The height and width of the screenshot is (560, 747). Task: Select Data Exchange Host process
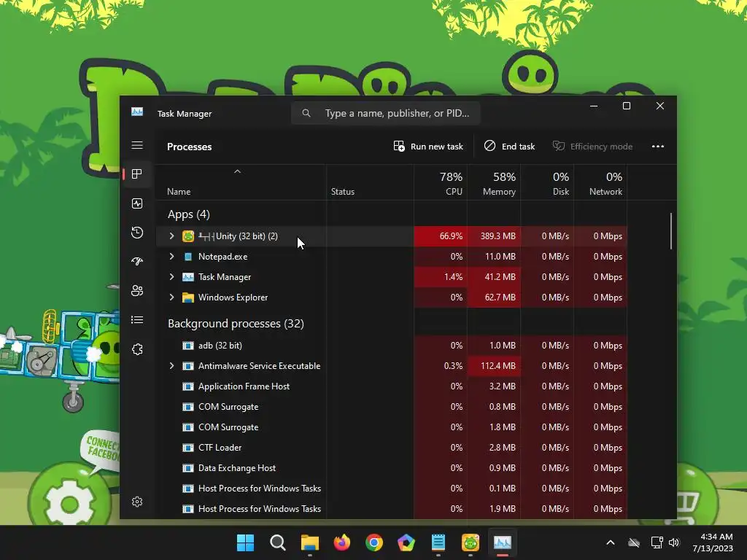coord(391,468)
